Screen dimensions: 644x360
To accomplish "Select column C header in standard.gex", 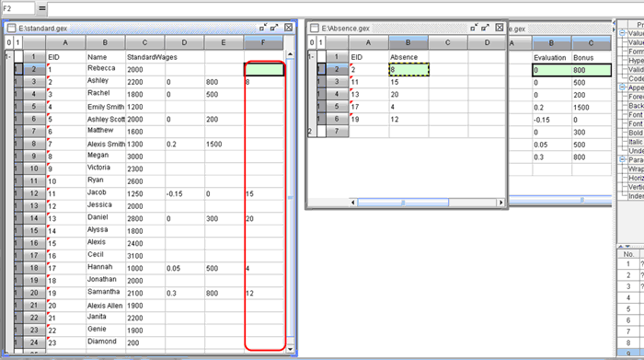I will click(144, 42).
